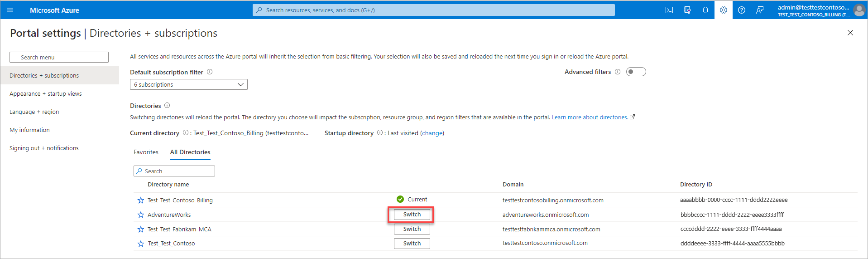Open Language + region settings
The height and width of the screenshot is (259, 868).
click(x=34, y=112)
